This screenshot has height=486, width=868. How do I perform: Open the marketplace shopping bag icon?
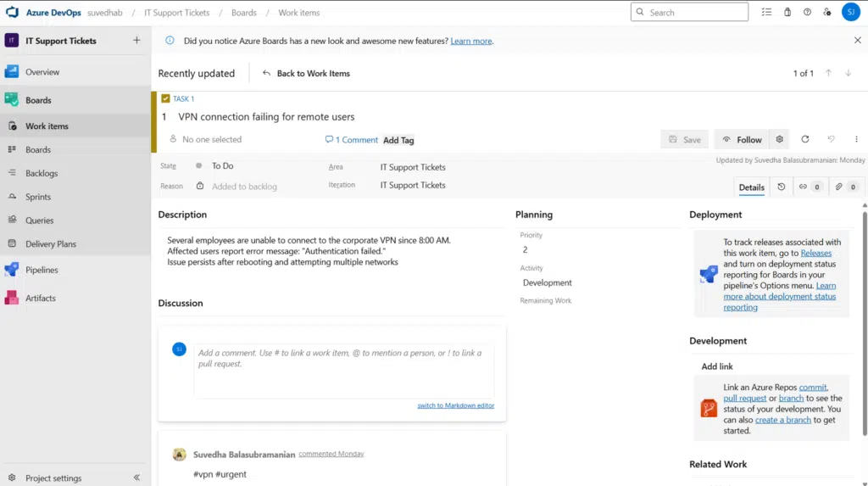point(787,12)
